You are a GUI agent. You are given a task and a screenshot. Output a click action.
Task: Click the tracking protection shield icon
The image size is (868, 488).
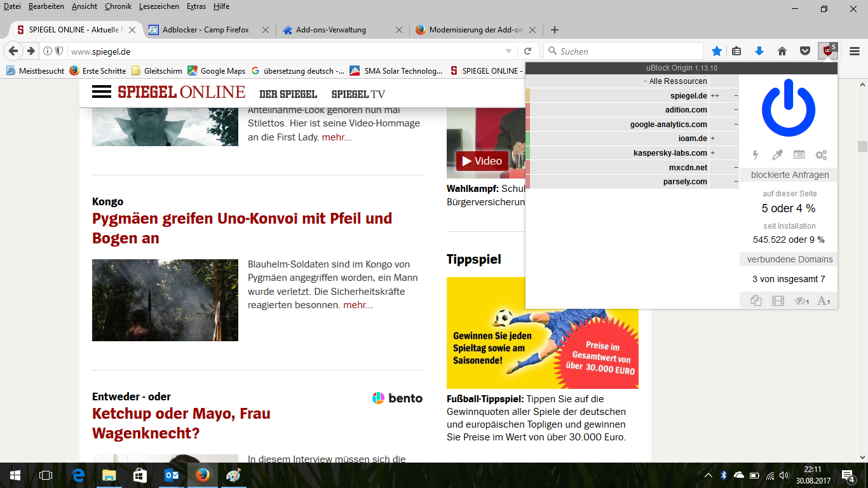[59, 51]
